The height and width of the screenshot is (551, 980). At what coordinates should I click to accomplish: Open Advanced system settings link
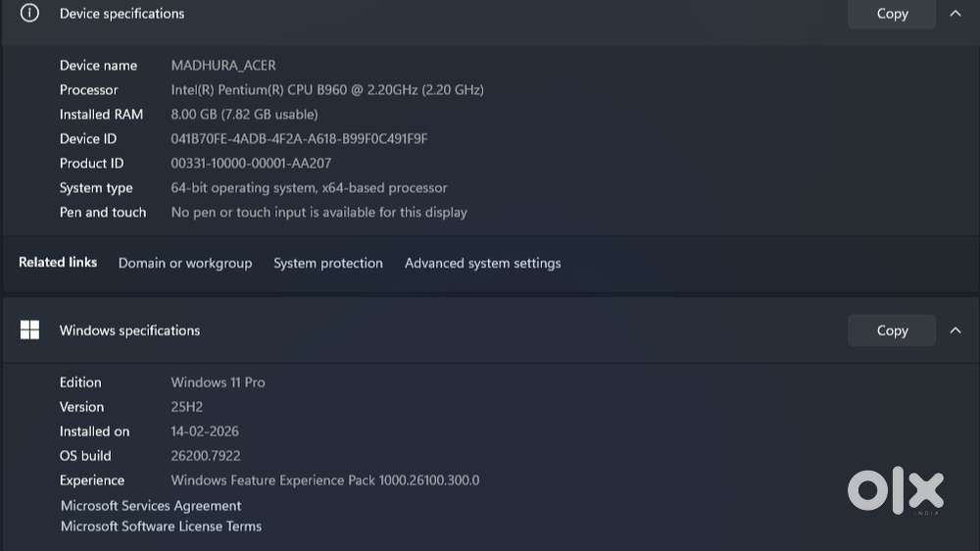pyautogui.click(x=482, y=264)
